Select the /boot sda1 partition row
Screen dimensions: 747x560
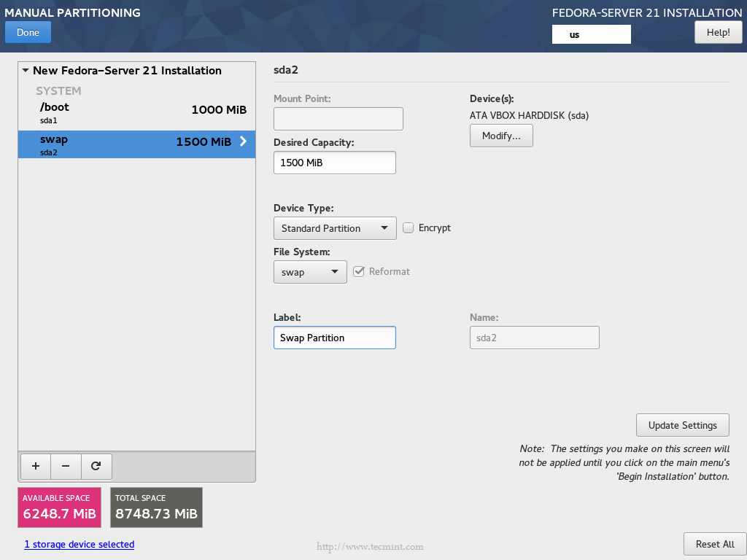point(136,113)
